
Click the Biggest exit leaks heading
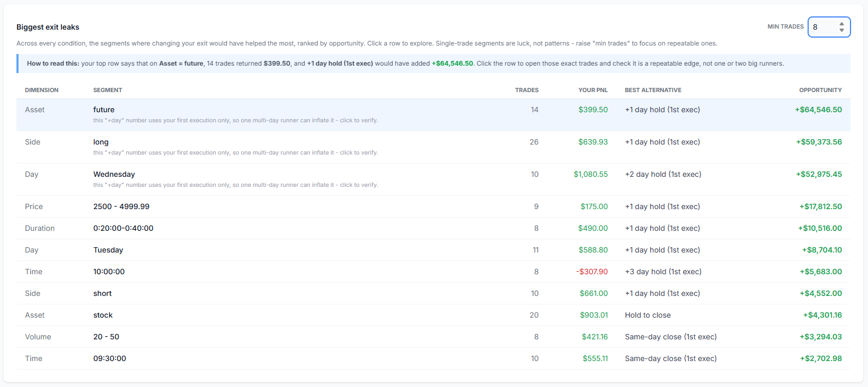(48, 27)
